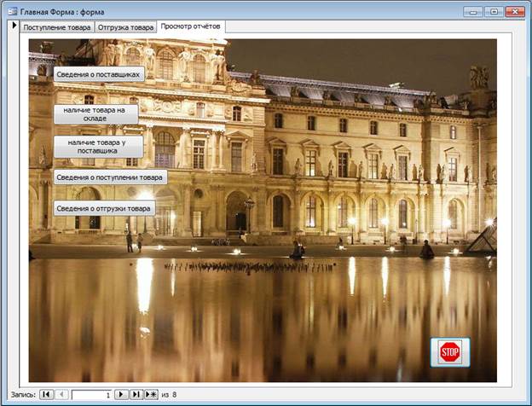Open Сведения о поставщиках report
Image resolution: width=532 pixels, height=406 pixels.
click(x=99, y=74)
